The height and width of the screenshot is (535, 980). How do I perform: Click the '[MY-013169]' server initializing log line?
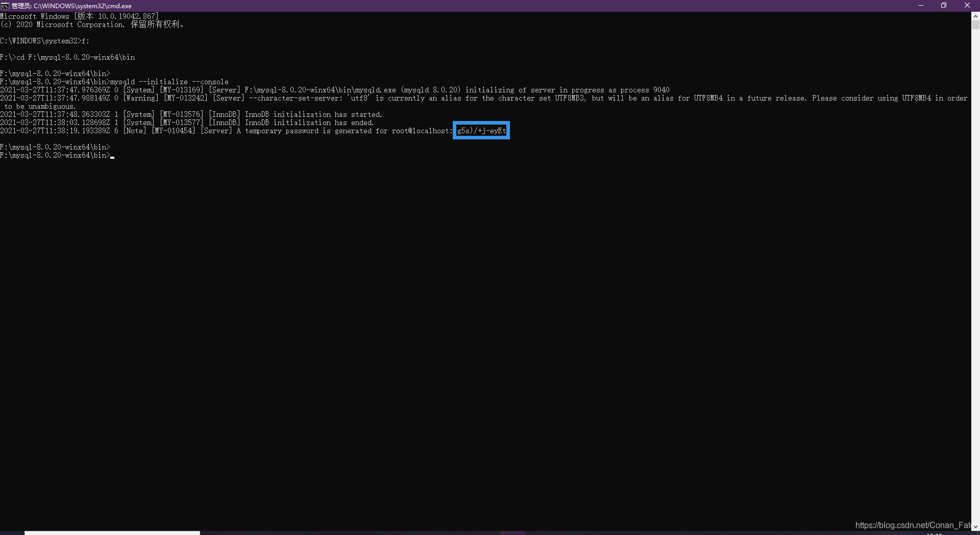335,90
